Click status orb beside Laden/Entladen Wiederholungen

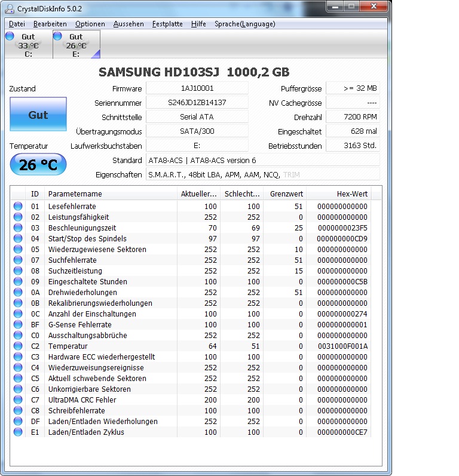tap(18, 421)
